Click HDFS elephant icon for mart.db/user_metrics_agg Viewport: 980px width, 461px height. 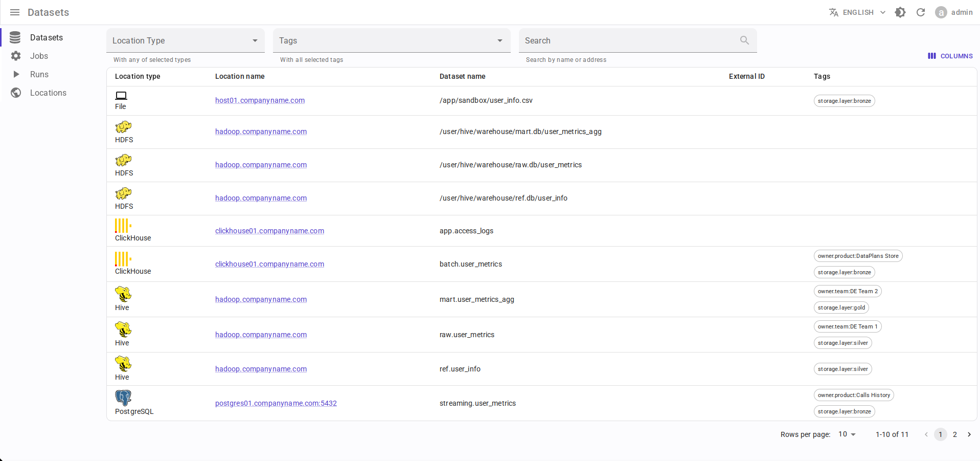(x=123, y=127)
